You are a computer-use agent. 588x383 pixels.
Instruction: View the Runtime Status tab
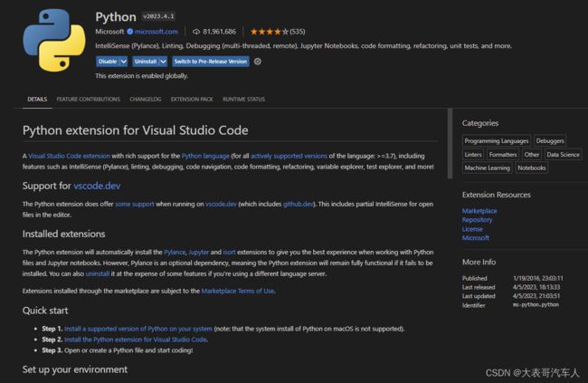click(243, 99)
